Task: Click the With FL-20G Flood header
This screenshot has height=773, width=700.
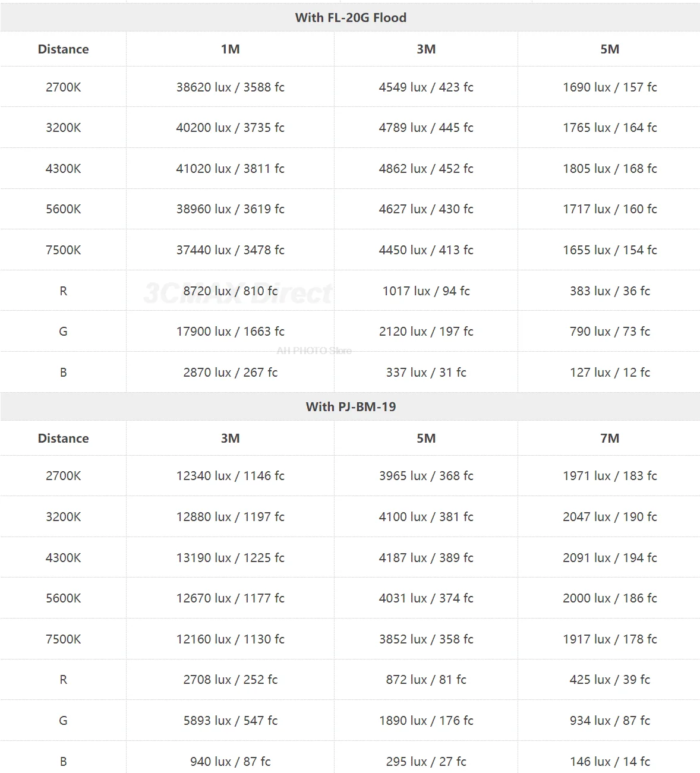Action: click(351, 18)
